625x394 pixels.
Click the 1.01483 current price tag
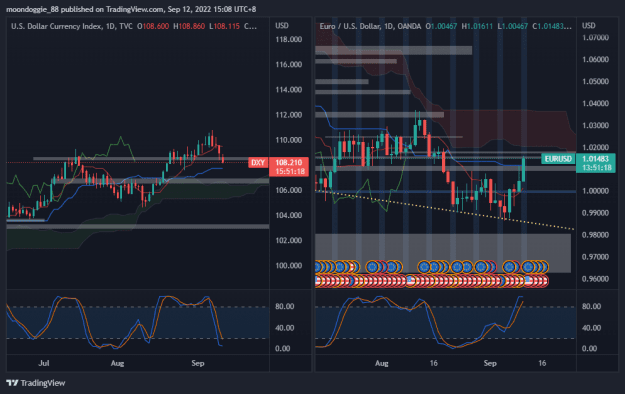click(596, 159)
